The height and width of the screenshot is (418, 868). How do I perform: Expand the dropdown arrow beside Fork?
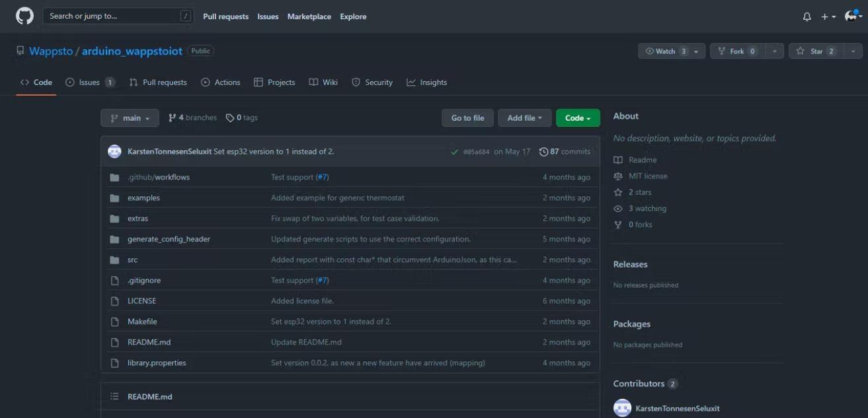tap(775, 51)
